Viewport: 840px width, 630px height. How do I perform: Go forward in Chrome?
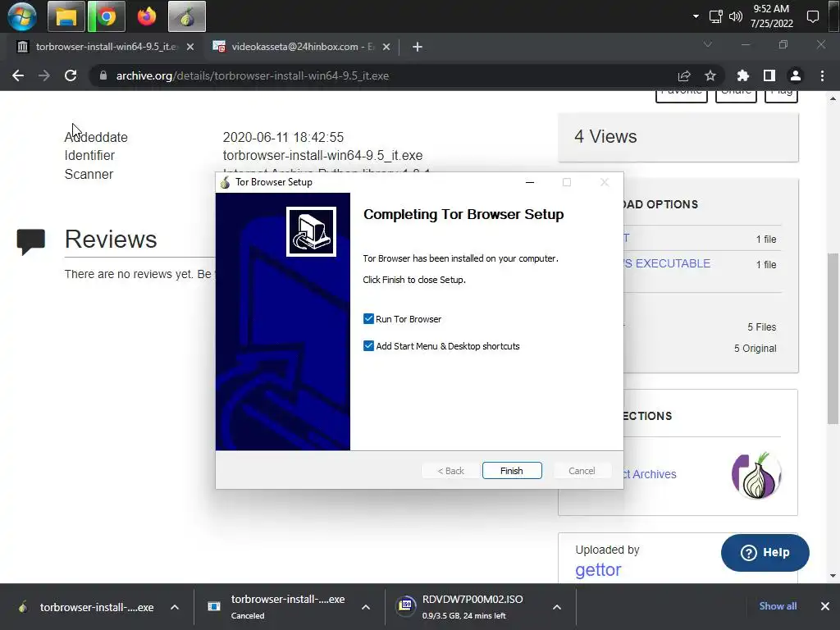(x=44, y=75)
